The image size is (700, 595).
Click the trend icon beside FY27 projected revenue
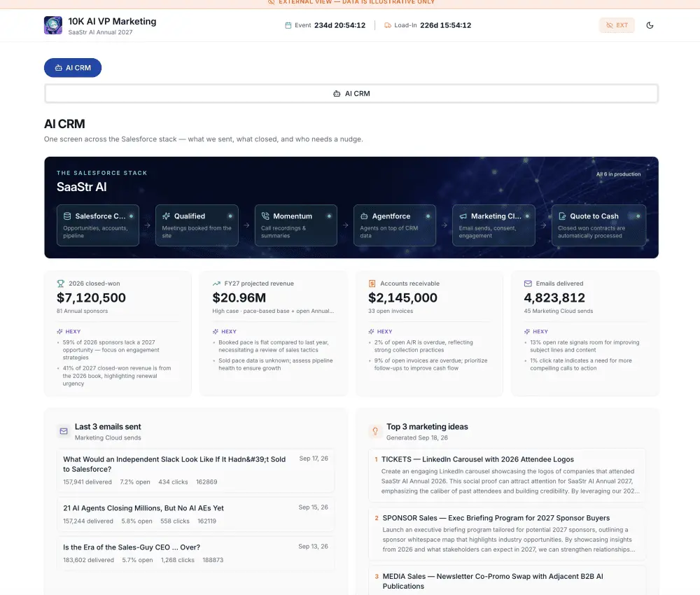coord(216,283)
